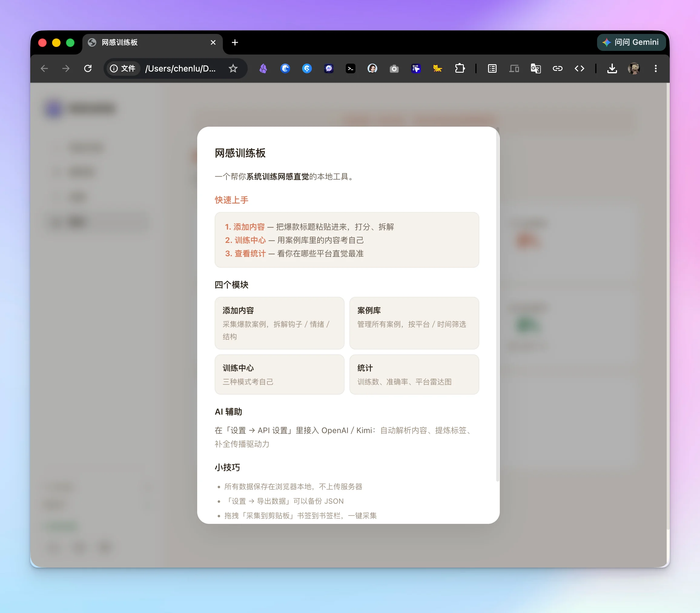Open the browser downloads icon
700x613 pixels.
pos(612,68)
